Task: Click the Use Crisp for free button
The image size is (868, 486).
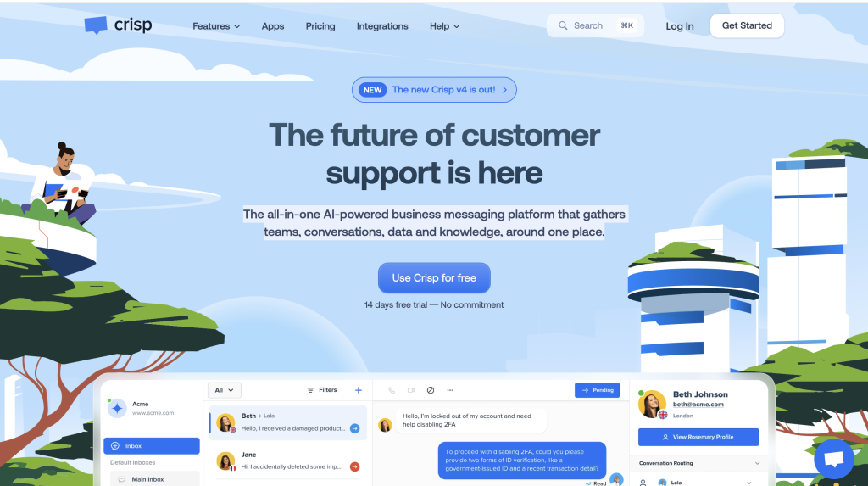Action: [434, 277]
